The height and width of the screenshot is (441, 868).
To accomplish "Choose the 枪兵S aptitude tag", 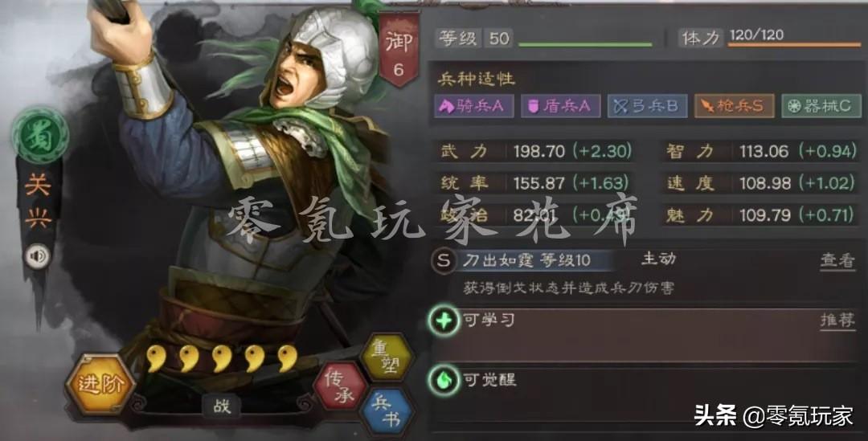I will tap(735, 106).
